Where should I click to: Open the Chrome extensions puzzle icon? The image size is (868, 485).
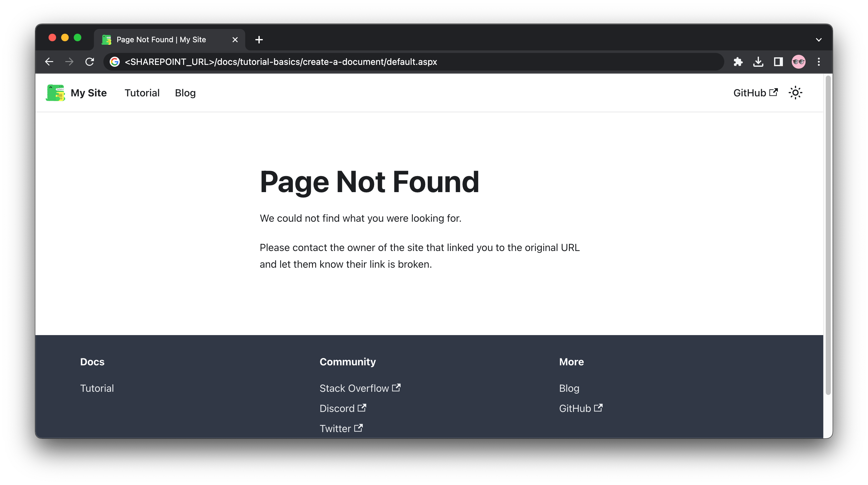(738, 62)
